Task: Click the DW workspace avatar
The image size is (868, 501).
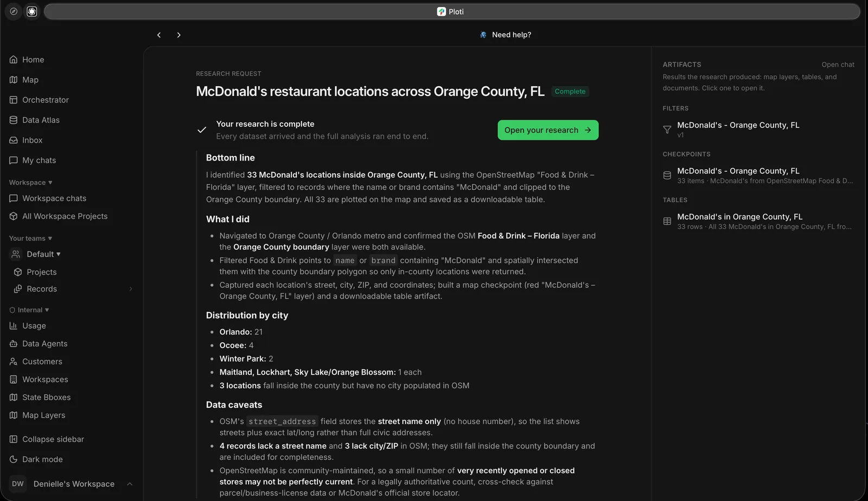Action: click(x=18, y=484)
